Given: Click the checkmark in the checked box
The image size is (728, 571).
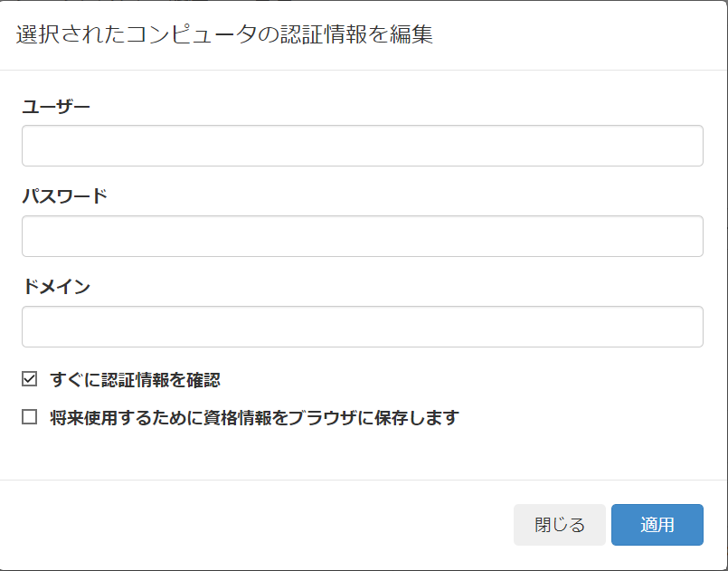Looking at the screenshot, I should click(29, 379).
